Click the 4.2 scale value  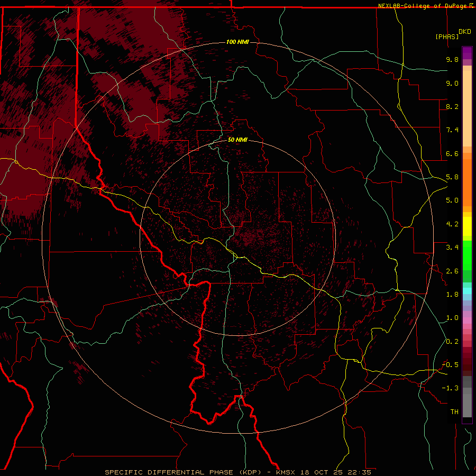(x=452, y=224)
